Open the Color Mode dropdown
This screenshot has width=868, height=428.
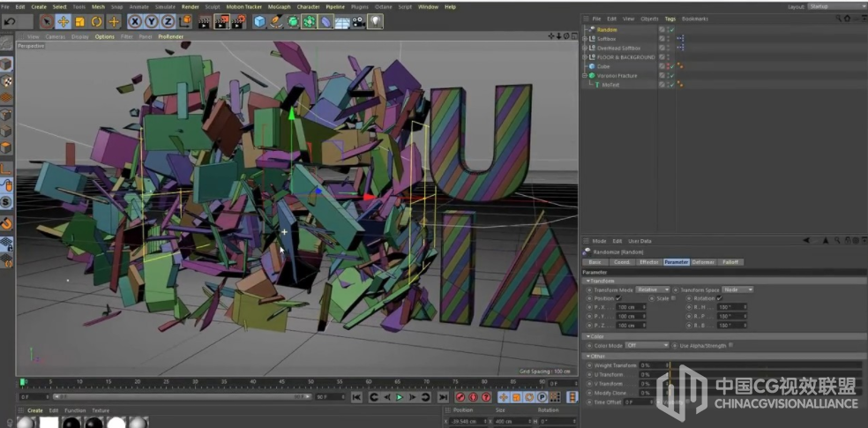point(647,346)
